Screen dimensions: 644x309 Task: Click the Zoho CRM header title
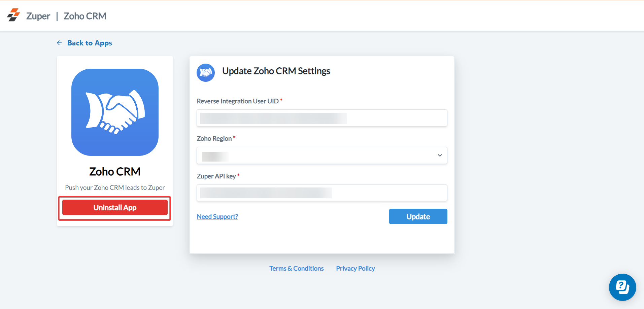click(85, 16)
